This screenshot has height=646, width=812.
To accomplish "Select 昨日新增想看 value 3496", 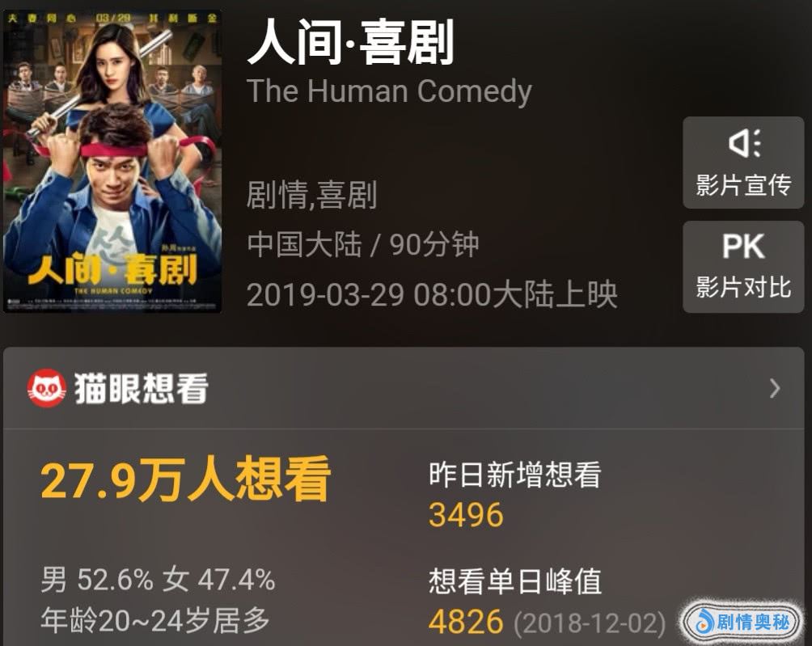I will (466, 514).
